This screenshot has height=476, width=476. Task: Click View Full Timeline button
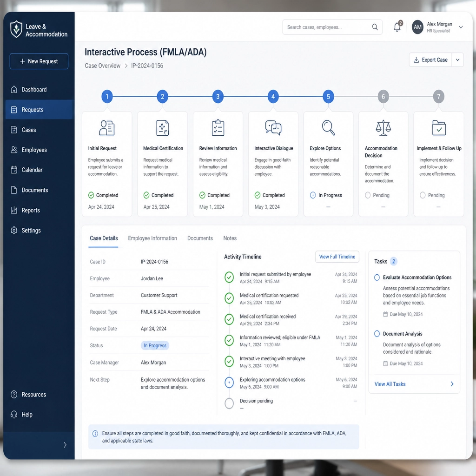pyautogui.click(x=337, y=257)
